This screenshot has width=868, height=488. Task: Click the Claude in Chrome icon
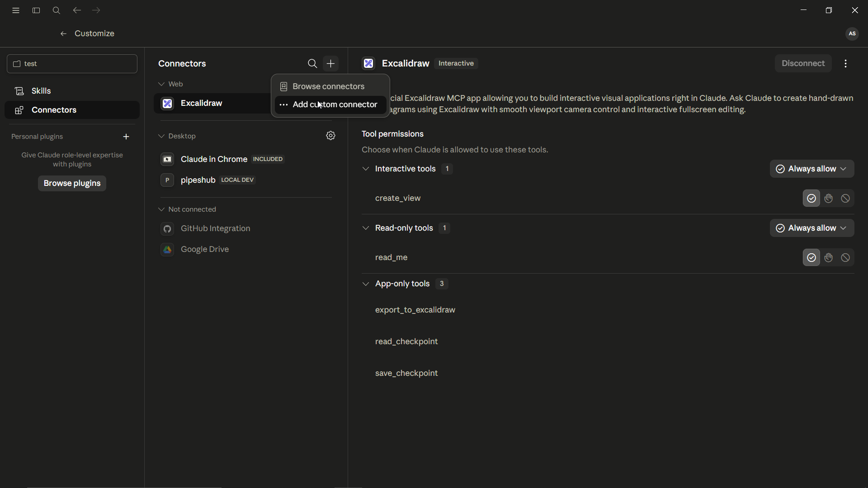(167, 159)
